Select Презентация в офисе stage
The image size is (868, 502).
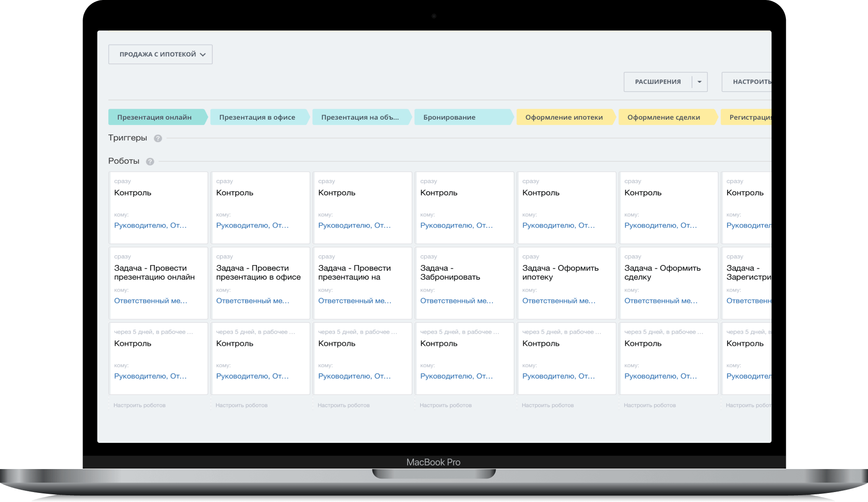coord(257,117)
